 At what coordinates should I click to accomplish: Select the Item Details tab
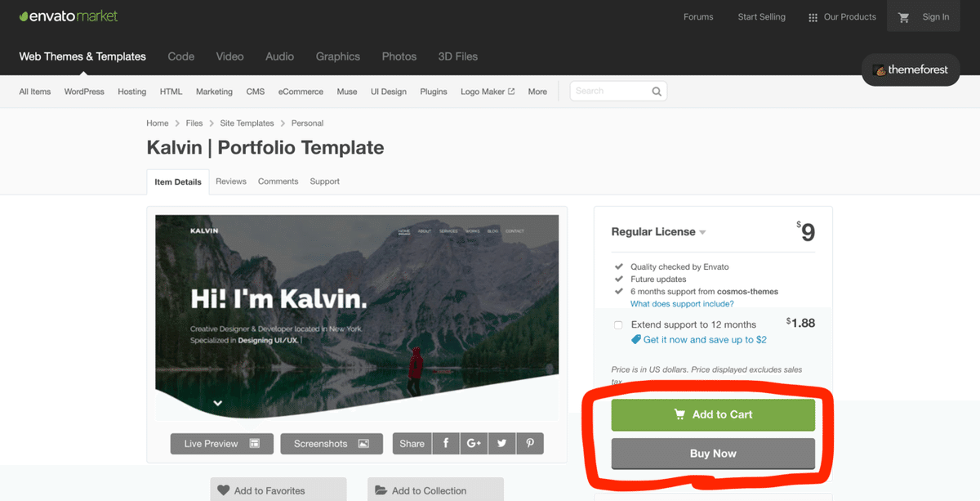178,181
